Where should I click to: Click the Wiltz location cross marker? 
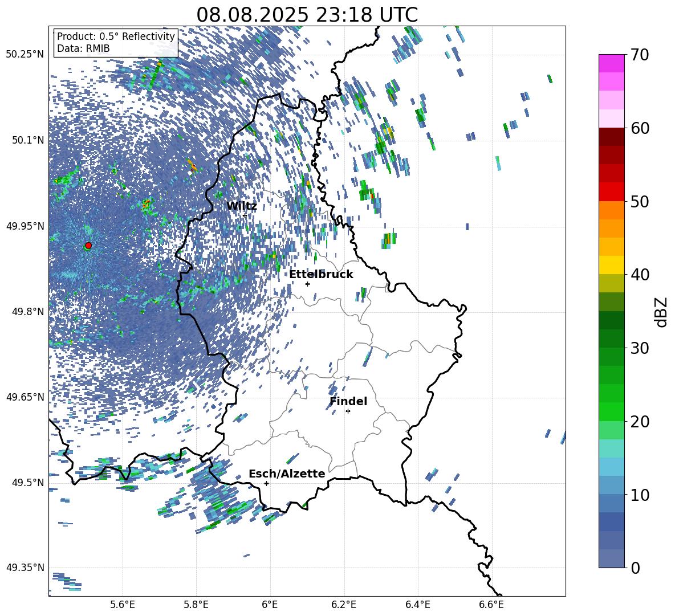coord(245,215)
